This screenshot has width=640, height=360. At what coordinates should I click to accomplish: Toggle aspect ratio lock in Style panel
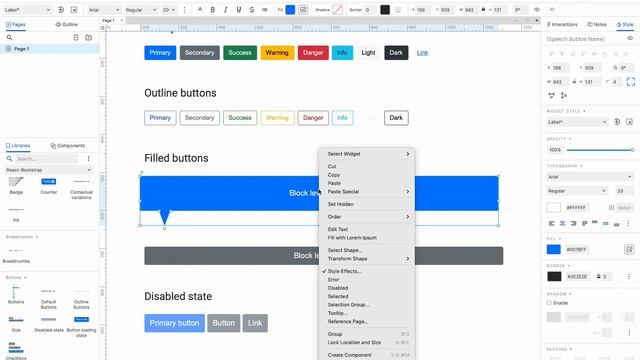(574, 82)
